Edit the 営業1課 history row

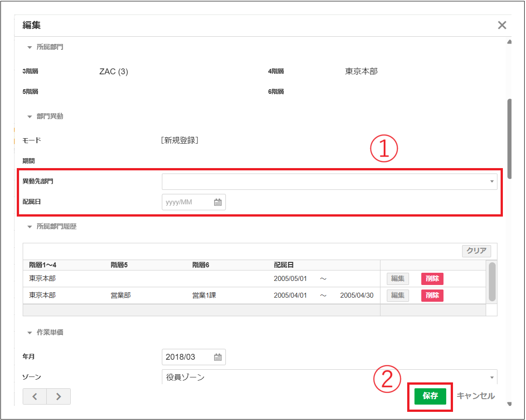click(398, 295)
